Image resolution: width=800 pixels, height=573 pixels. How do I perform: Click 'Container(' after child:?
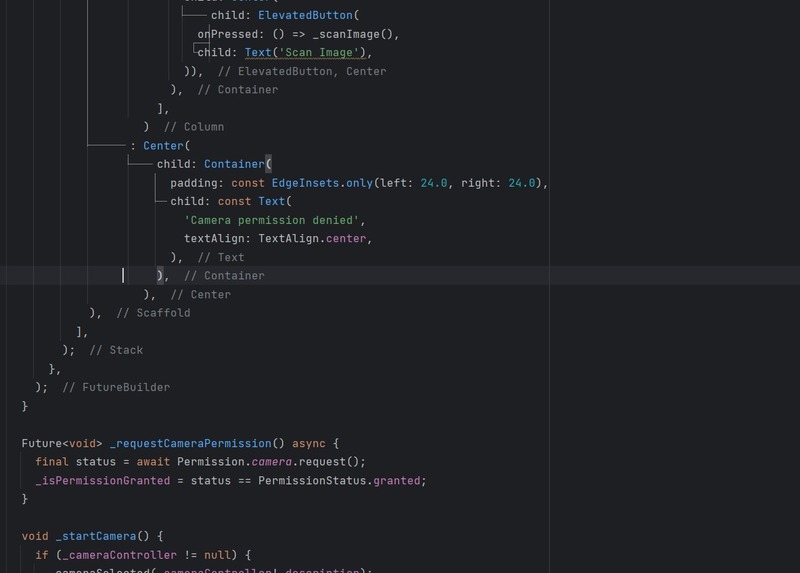pyautogui.click(x=238, y=164)
